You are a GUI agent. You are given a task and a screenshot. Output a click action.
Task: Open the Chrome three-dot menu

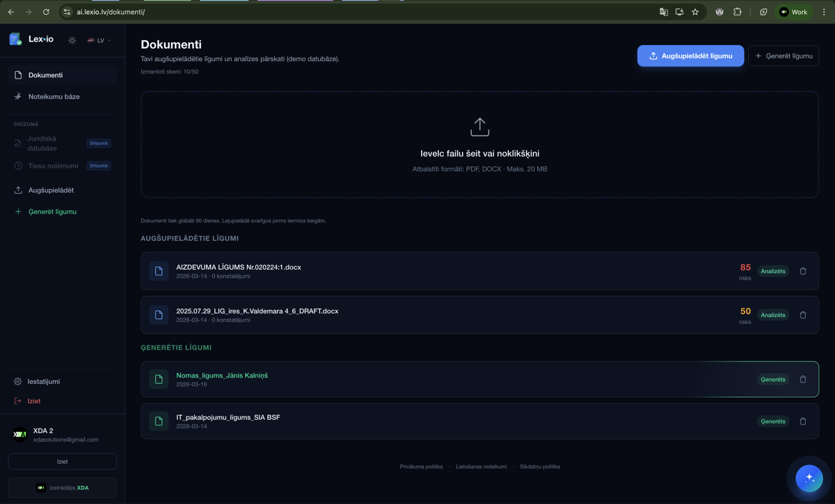click(824, 12)
